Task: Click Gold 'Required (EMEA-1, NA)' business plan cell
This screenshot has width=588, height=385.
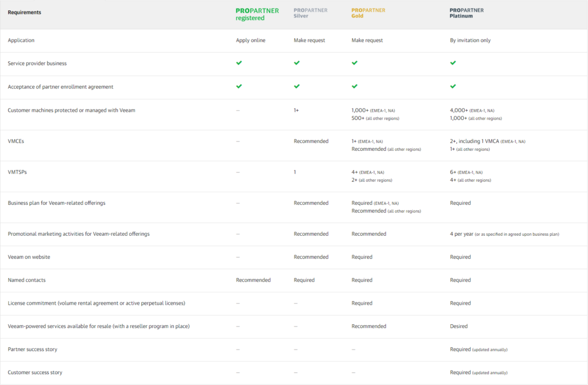Action: point(375,203)
